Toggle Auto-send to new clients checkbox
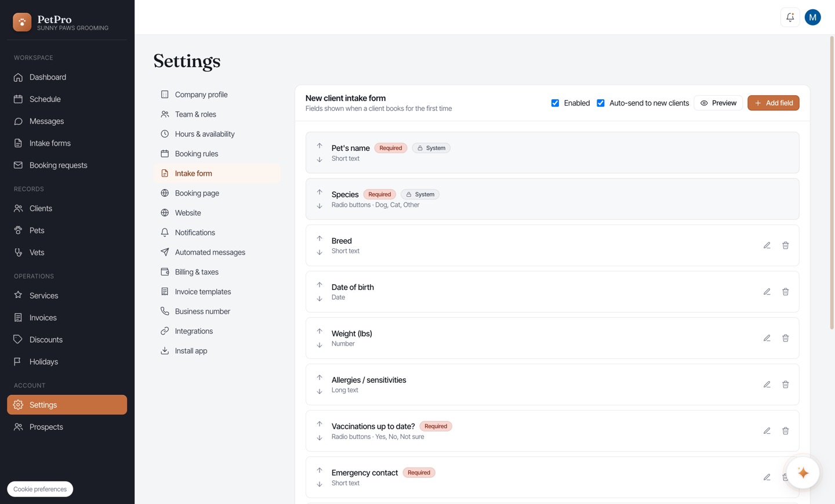This screenshot has width=835, height=504. click(601, 103)
